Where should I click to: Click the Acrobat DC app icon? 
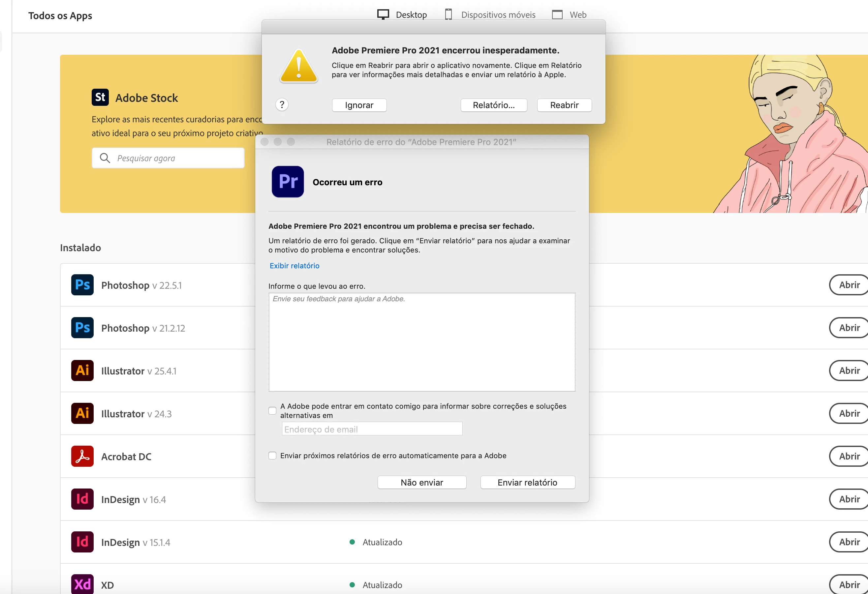pos(82,456)
